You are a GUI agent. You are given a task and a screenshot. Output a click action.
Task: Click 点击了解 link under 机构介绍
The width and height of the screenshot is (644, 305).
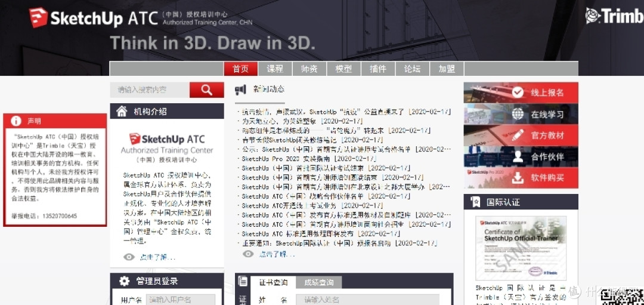click(x=157, y=258)
